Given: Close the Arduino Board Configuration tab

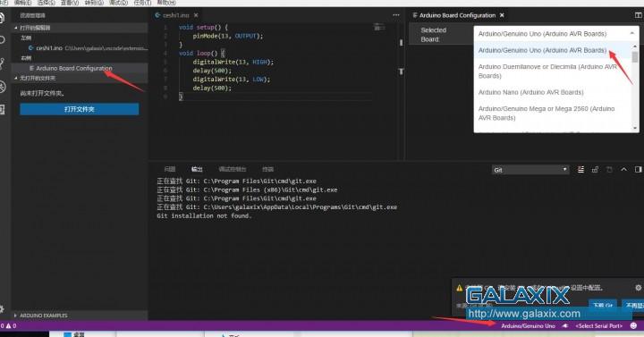Looking at the screenshot, I should tap(502, 15).
